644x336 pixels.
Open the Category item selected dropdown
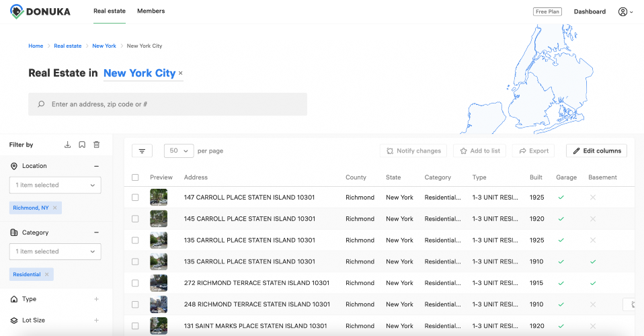pos(55,251)
